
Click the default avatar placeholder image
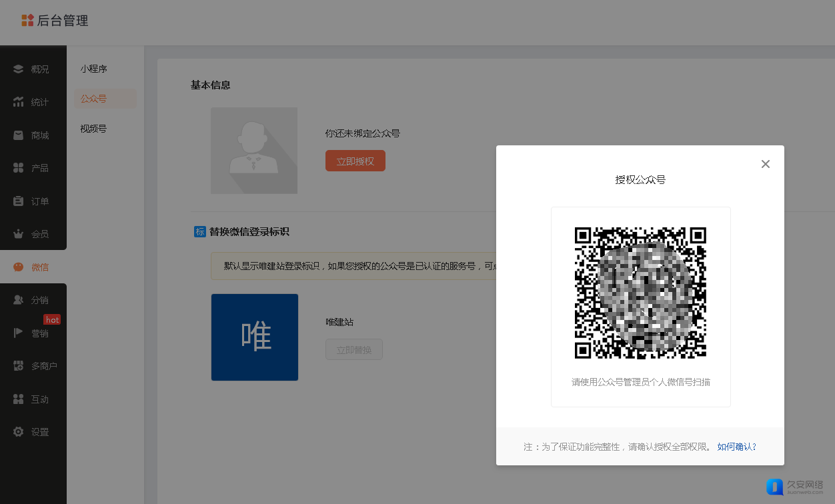click(x=254, y=151)
